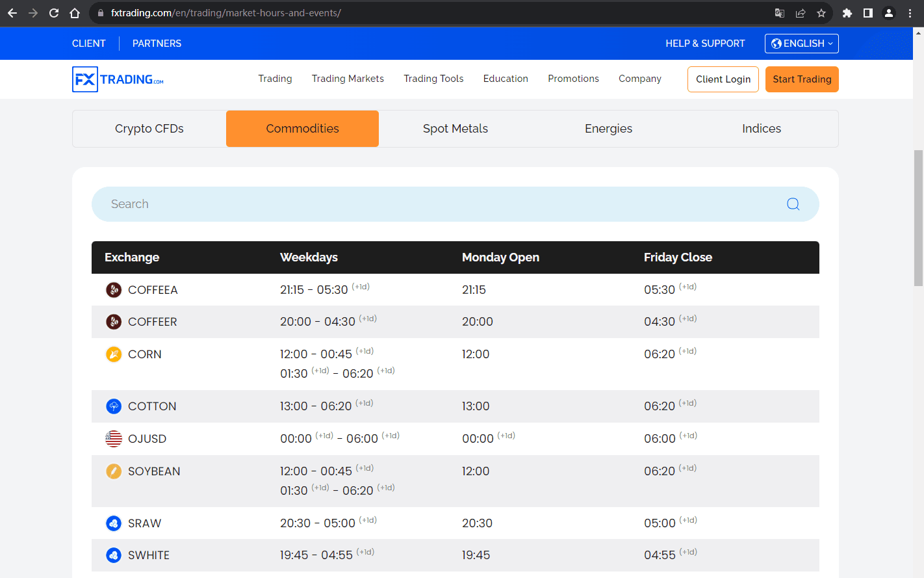Open the Company nav menu
Screen dimensions: 924x578
click(640, 79)
